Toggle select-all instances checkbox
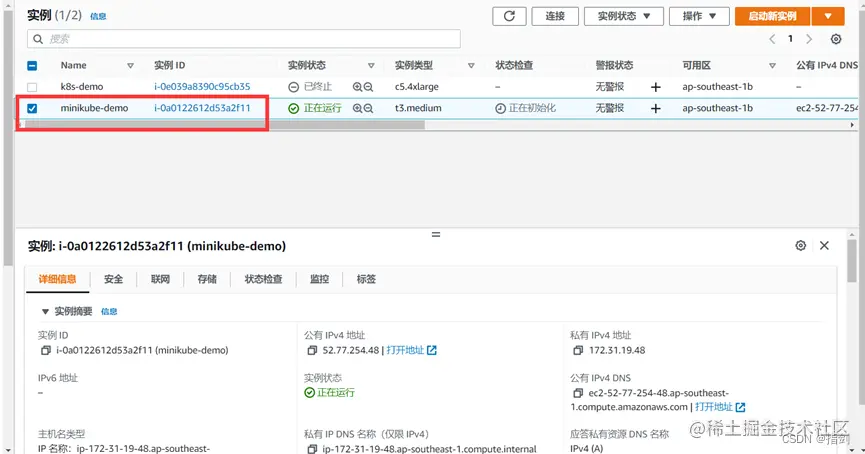865x454 pixels. [32, 66]
